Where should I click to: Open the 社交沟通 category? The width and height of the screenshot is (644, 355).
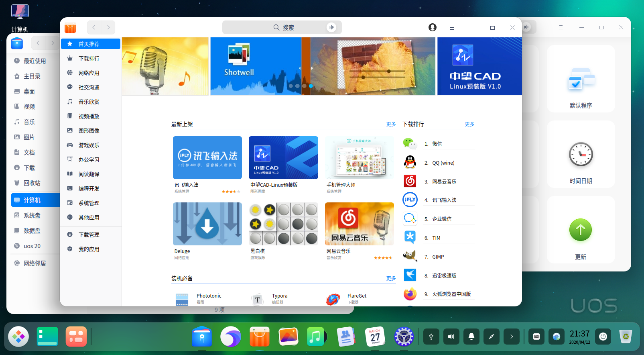pos(91,87)
